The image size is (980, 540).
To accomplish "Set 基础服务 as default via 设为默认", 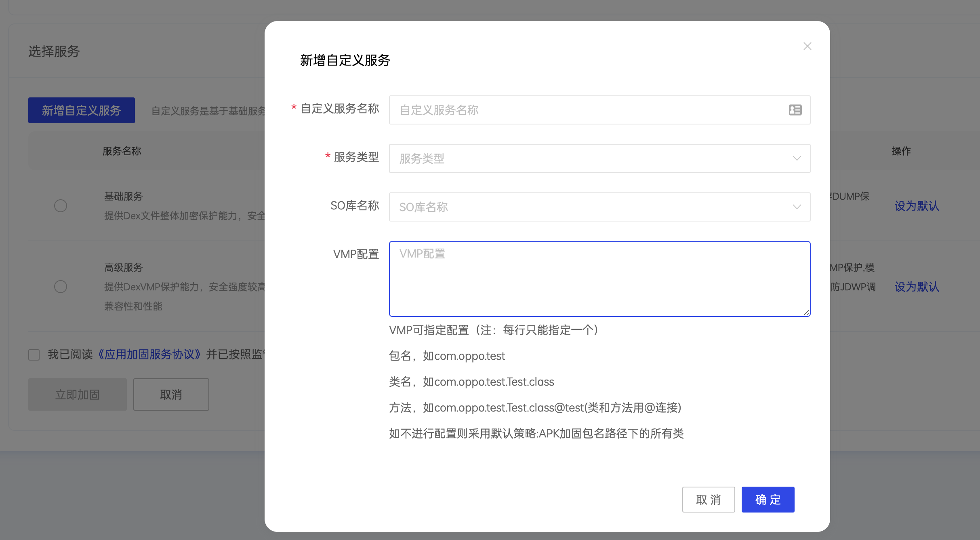I will [917, 206].
